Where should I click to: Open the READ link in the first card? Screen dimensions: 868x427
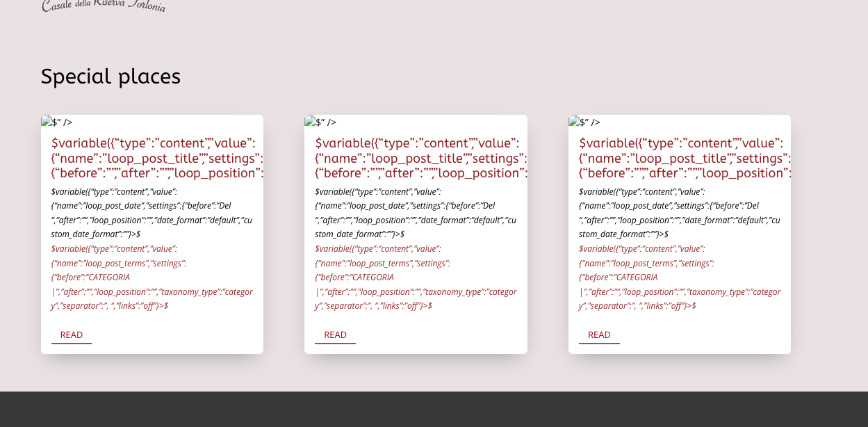coord(72,335)
